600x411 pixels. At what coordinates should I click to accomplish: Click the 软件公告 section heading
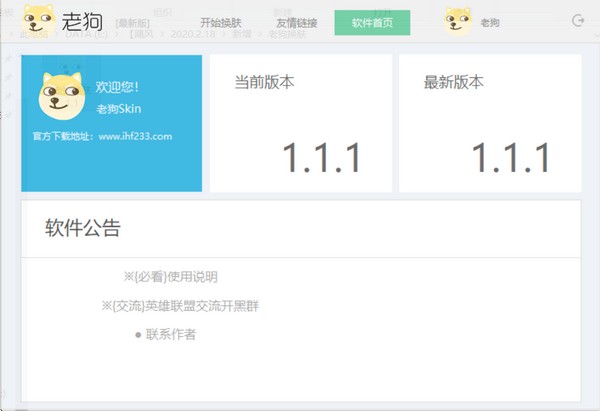point(83,228)
